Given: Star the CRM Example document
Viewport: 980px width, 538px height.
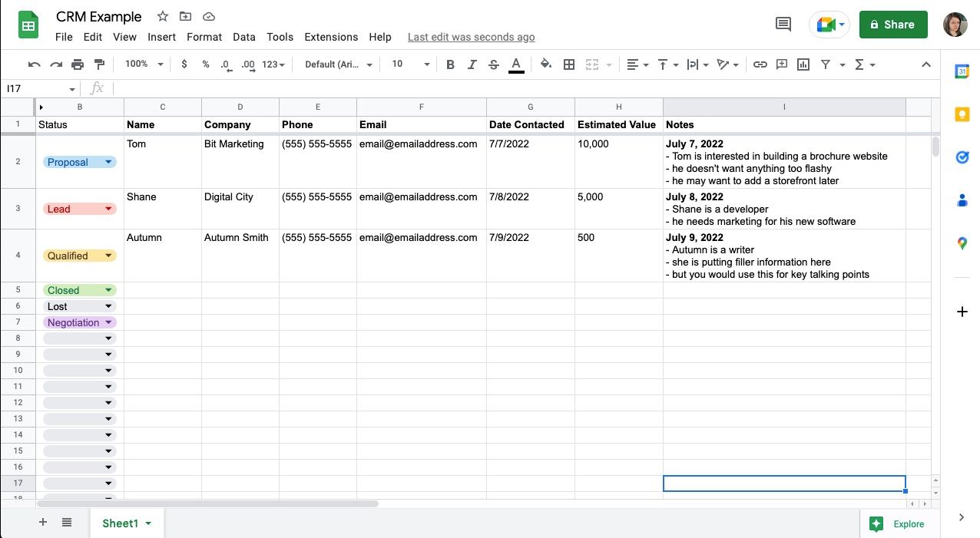Looking at the screenshot, I should tap(162, 16).
